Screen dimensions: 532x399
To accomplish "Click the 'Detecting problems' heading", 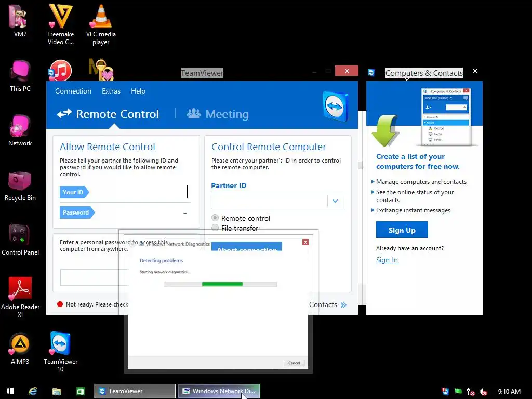I will [x=161, y=261].
